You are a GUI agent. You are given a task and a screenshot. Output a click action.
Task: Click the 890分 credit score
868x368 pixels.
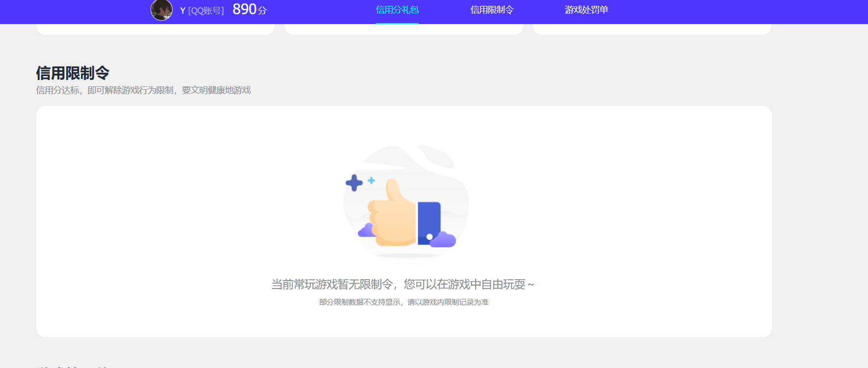249,9
